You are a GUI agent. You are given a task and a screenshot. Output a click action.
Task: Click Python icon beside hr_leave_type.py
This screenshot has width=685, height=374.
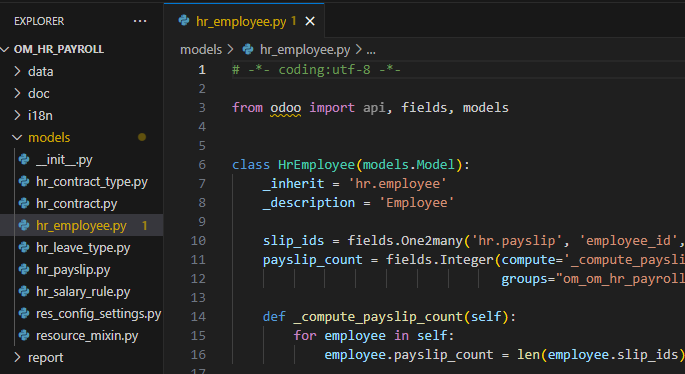[x=24, y=247]
